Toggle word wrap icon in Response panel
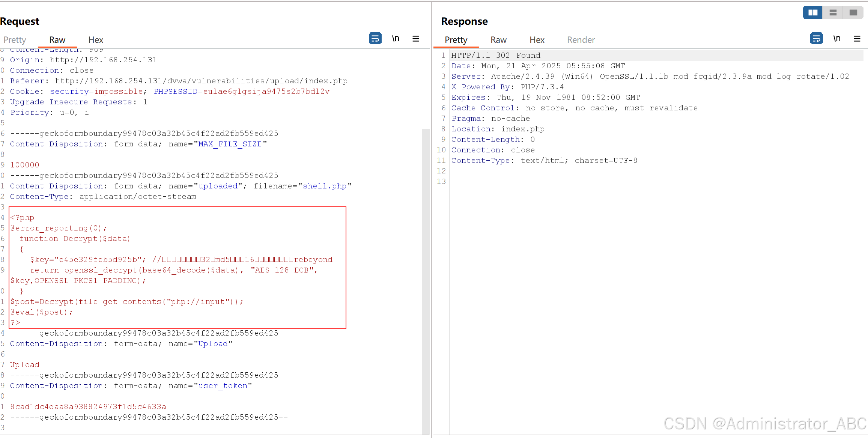This screenshot has height=438, width=868. click(x=816, y=39)
